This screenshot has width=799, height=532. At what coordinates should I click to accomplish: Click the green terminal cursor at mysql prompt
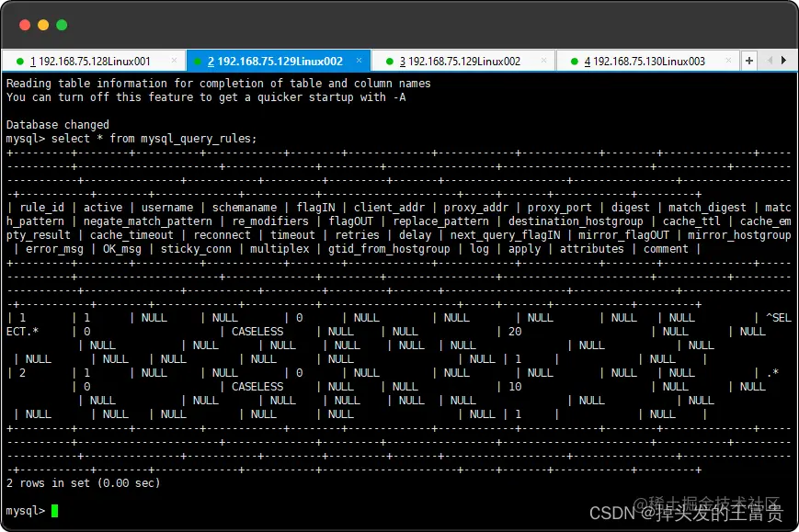coord(54,511)
